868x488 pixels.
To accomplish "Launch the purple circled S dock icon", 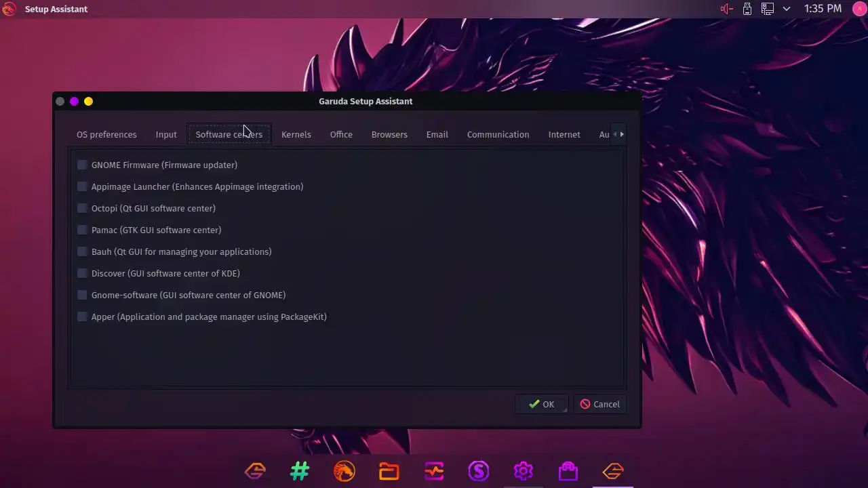I will coord(479,470).
